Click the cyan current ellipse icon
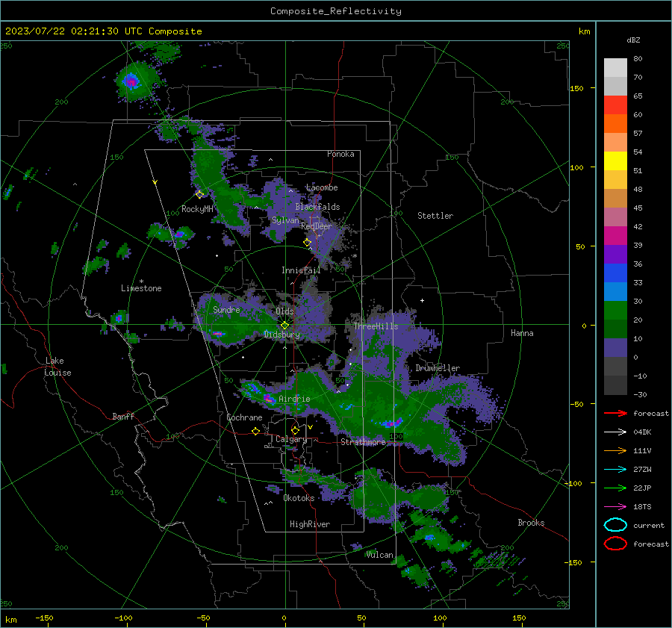 (615, 525)
